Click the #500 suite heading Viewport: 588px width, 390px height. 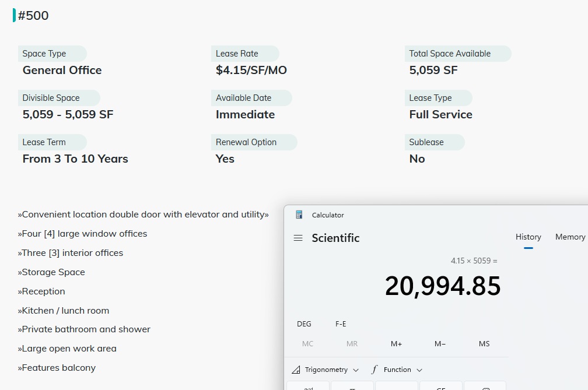(x=33, y=15)
